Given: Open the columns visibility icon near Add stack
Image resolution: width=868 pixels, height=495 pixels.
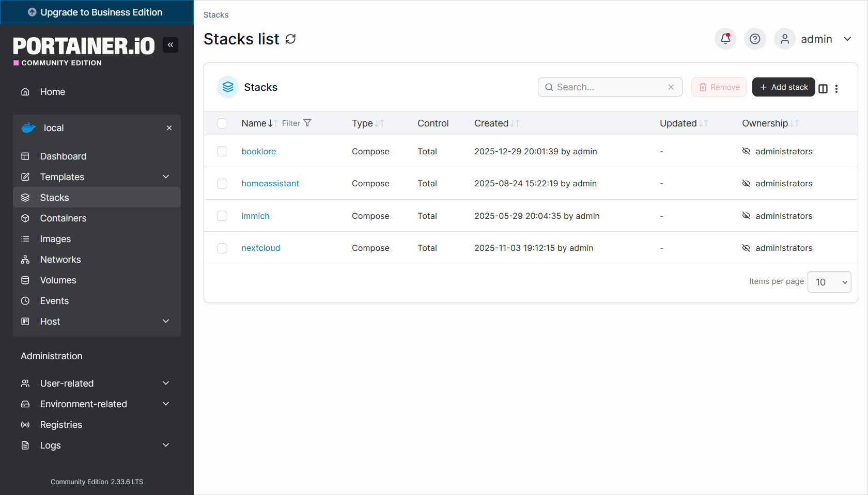Looking at the screenshot, I should 823,89.
